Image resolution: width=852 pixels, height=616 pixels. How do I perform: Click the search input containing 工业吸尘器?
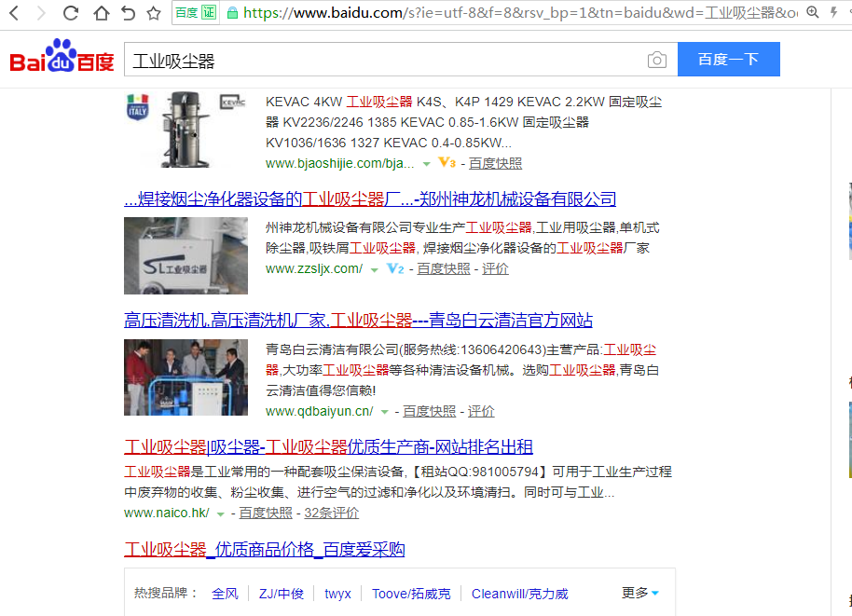tap(382, 61)
